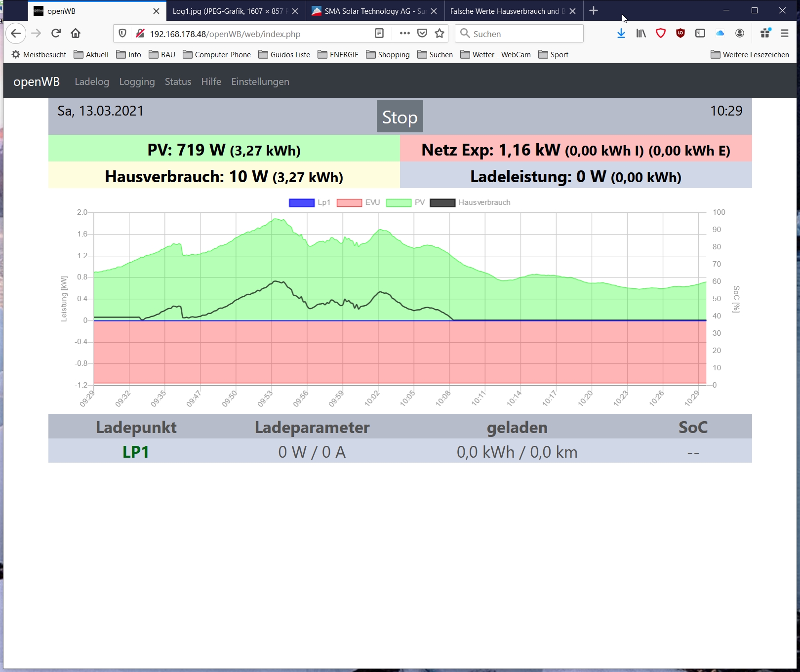Open the BAU bookmark folder
Screen dimensions: 800x672
162,55
